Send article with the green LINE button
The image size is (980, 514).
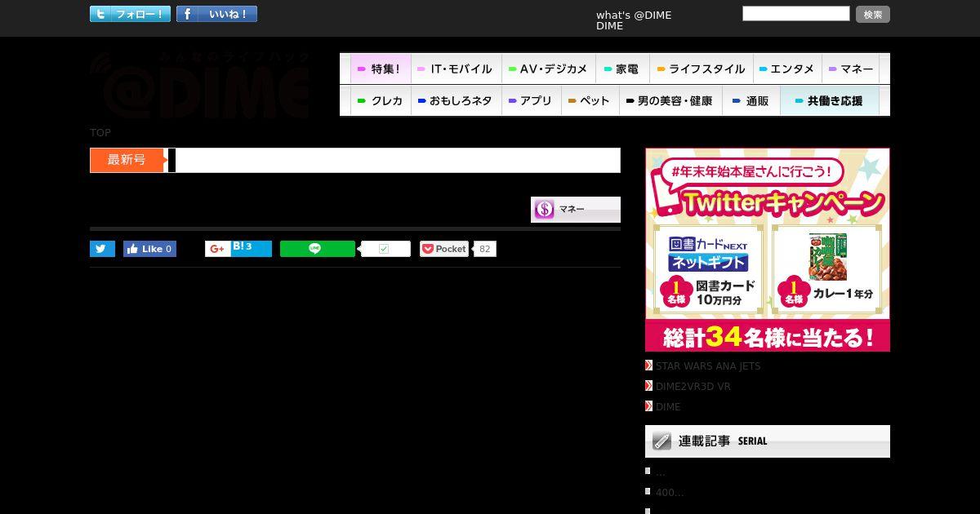click(318, 249)
